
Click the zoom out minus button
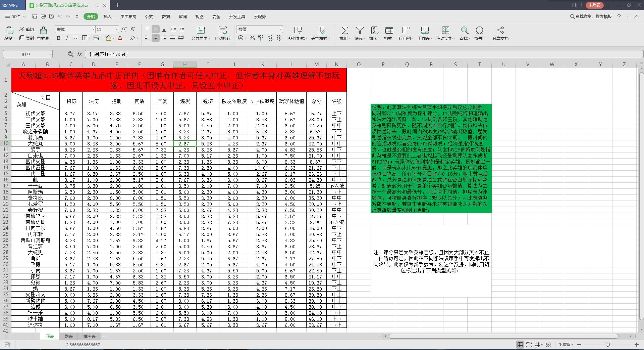tap(579, 345)
